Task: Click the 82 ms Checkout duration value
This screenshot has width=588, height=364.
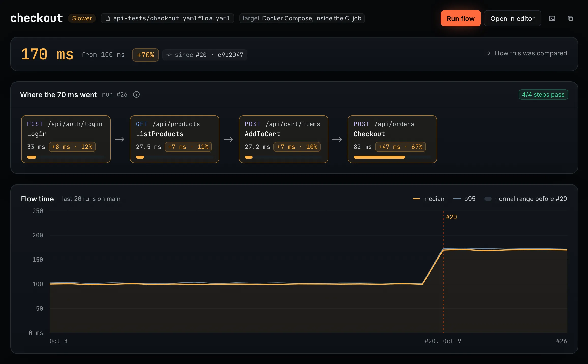Action: [x=363, y=147]
